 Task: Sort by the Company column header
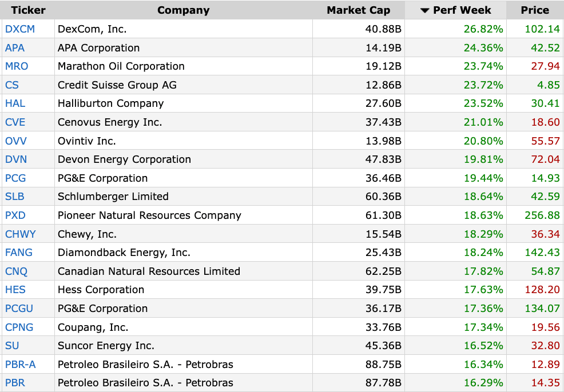pos(183,10)
